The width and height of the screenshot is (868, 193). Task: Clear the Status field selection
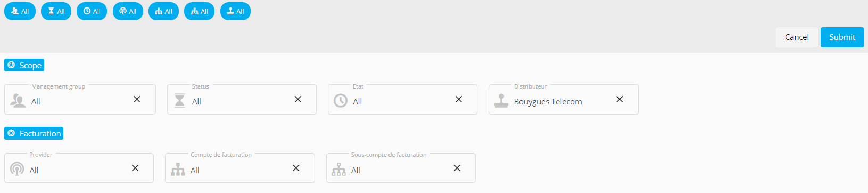point(298,99)
